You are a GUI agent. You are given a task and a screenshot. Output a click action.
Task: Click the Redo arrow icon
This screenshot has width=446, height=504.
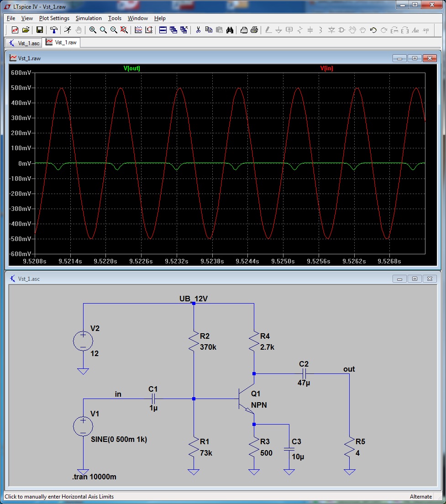(x=383, y=30)
